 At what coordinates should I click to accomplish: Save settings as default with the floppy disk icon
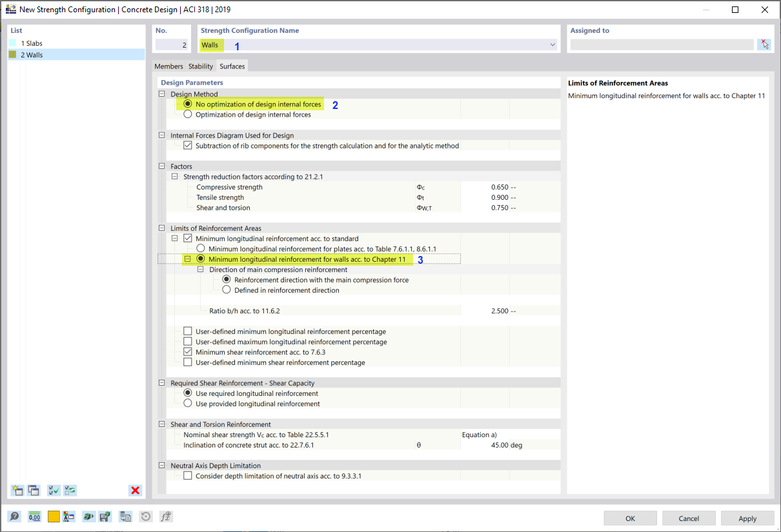[105, 517]
